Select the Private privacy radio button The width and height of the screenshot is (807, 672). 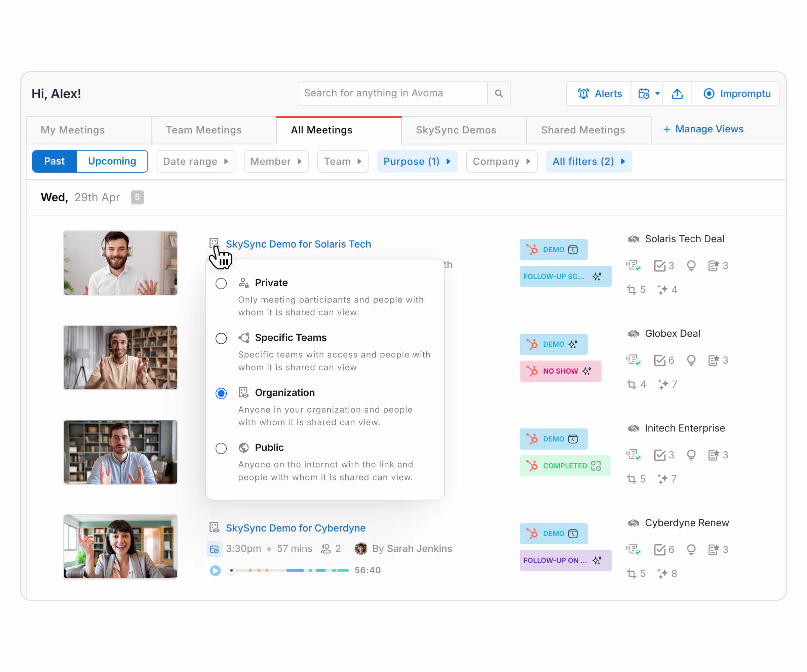221,283
